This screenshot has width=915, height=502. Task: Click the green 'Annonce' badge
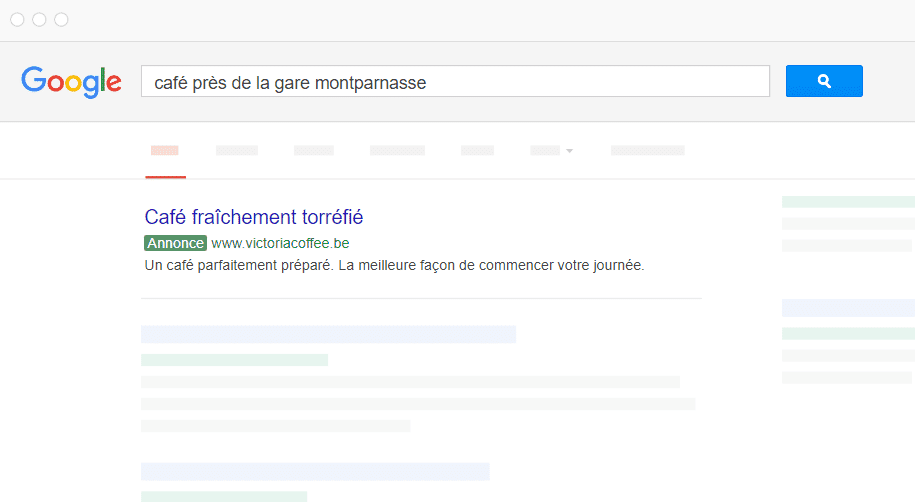[175, 243]
